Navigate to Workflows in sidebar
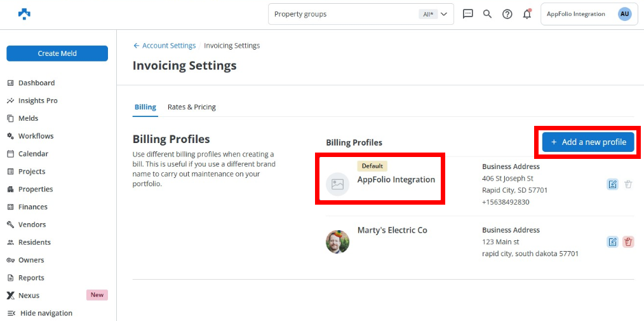 pyautogui.click(x=36, y=136)
